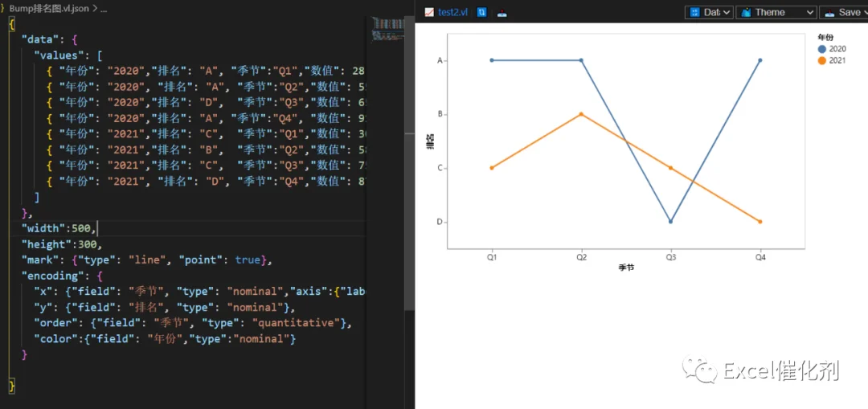
Task: Click the D y-axis label
Action: [x=440, y=222]
